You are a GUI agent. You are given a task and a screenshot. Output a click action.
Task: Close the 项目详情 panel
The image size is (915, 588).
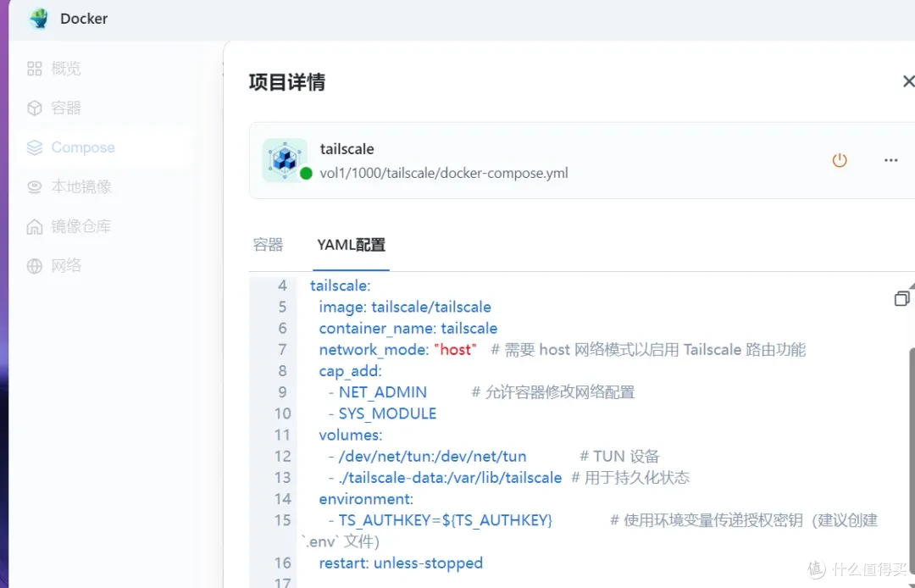click(x=908, y=81)
